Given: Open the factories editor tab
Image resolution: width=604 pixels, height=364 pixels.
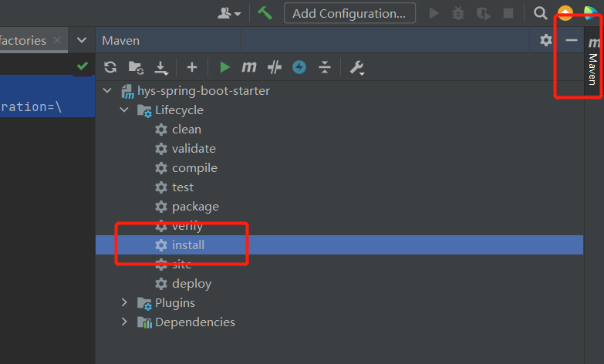Looking at the screenshot, I should (x=23, y=40).
